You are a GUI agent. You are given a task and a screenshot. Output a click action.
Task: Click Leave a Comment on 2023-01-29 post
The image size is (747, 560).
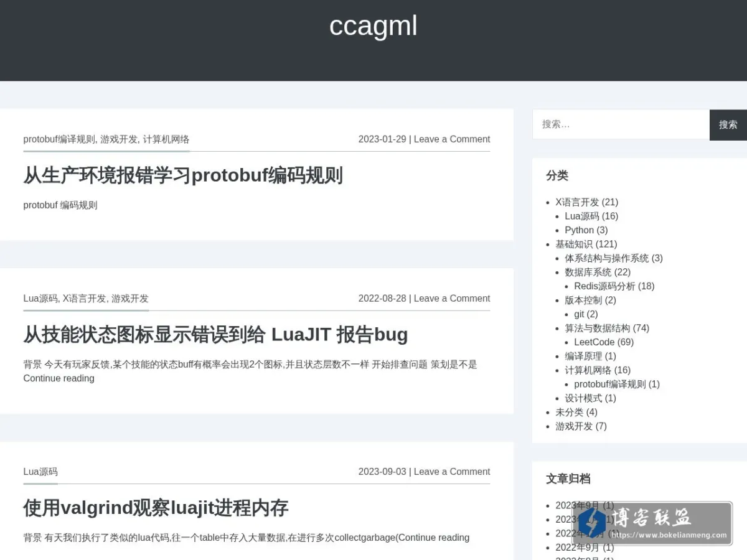tap(452, 139)
